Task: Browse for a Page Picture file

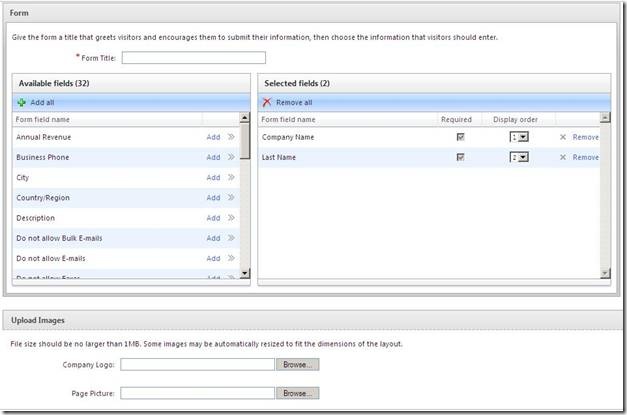Action: click(298, 394)
